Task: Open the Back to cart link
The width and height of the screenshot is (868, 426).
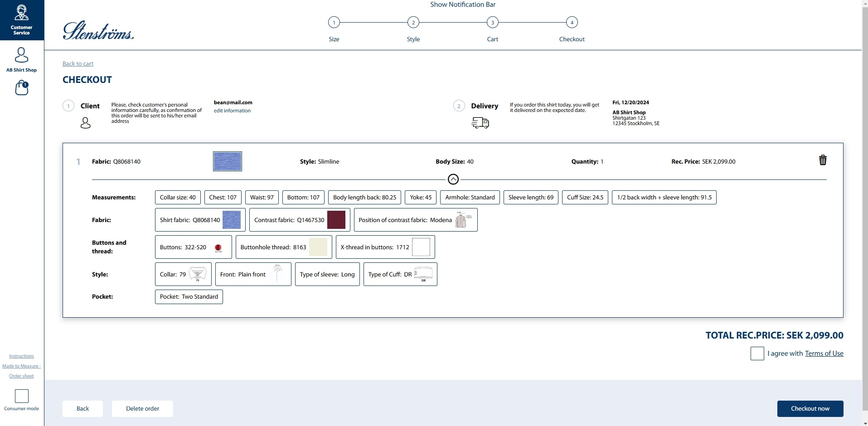Action: pyautogui.click(x=78, y=63)
